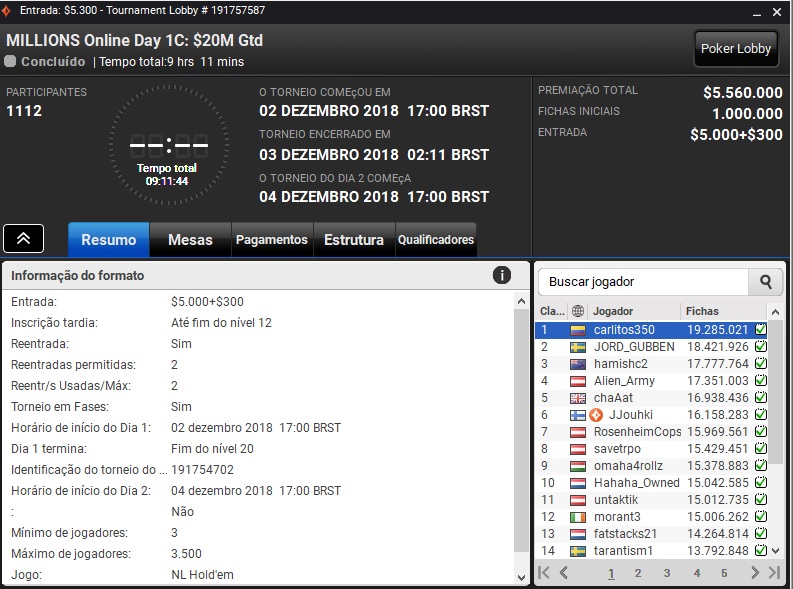Click the magnifier search player icon
This screenshot has height=589, width=793.
pos(765,282)
